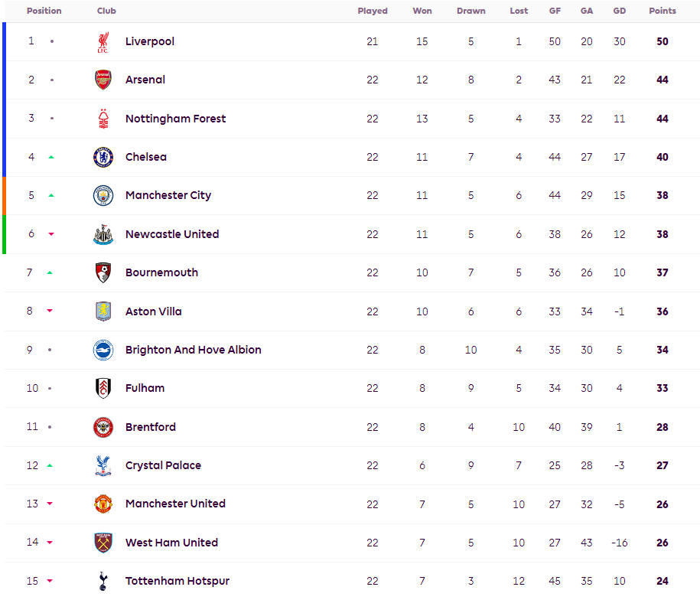This screenshot has width=700, height=600.
Task: Click the Newcastle United badge
Action: 103,234
